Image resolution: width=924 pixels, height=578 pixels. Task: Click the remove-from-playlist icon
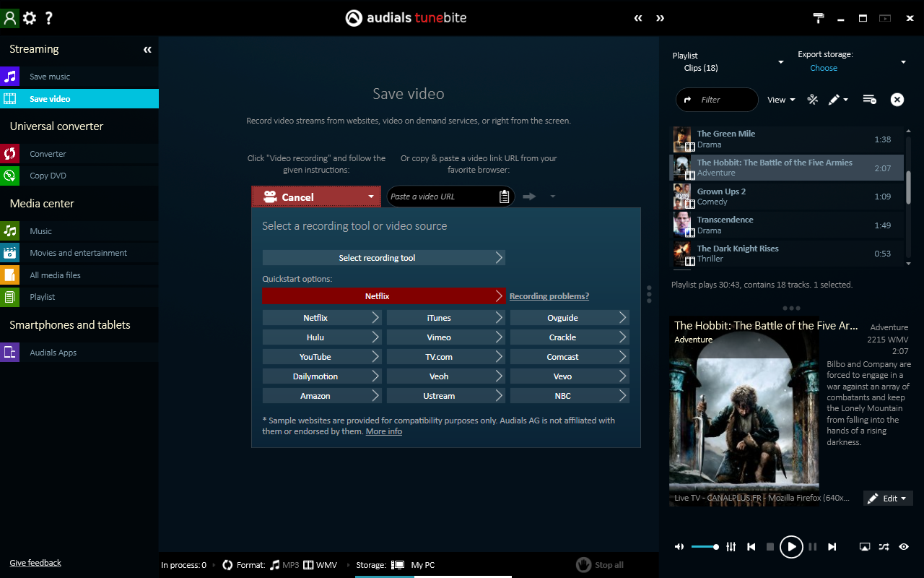(869, 100)
